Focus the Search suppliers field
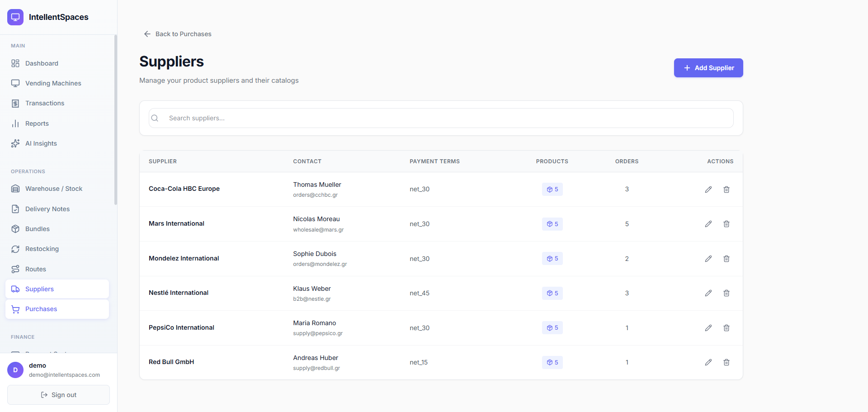This screenshot has width=868, height=412. point(441,118)
